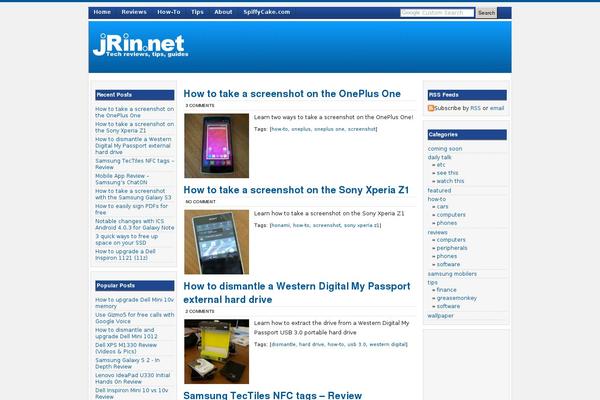
Task: Open recent post 3 quick ways free SSD space
Action: (126, 239)
